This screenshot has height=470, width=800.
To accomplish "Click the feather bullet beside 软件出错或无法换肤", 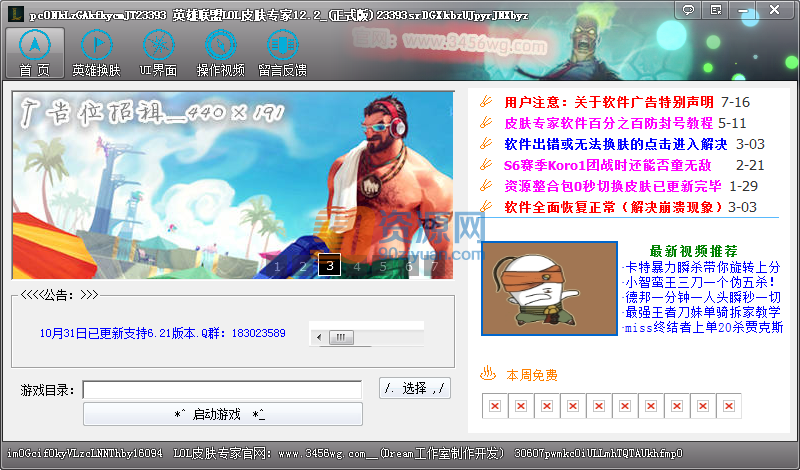I will [486, 143].
